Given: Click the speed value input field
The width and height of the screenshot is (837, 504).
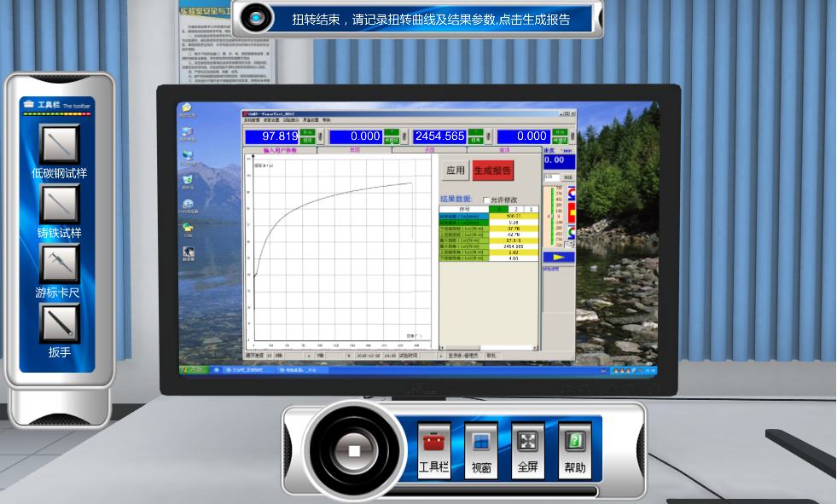Looking at the screenshot, I should click(550, 177).
